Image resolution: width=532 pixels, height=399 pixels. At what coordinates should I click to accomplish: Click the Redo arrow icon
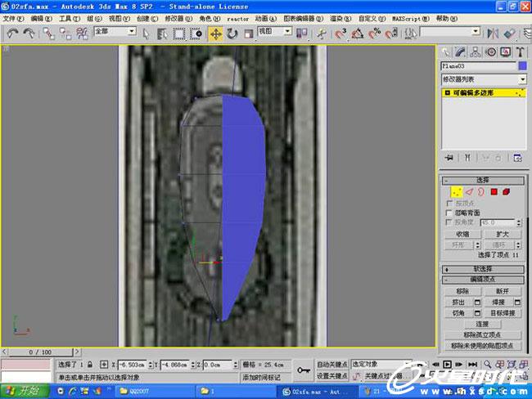29,34
